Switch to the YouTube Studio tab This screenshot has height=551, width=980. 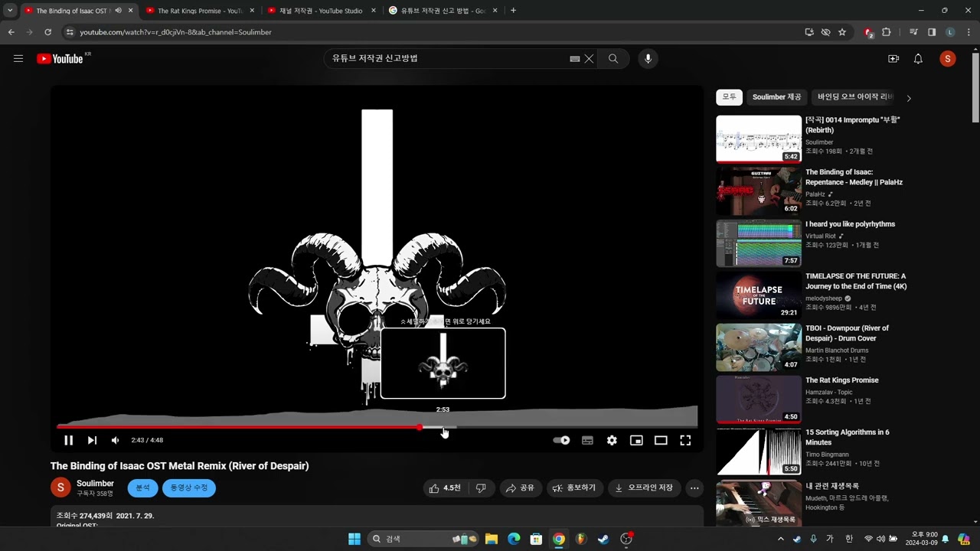tap(320, 11)
